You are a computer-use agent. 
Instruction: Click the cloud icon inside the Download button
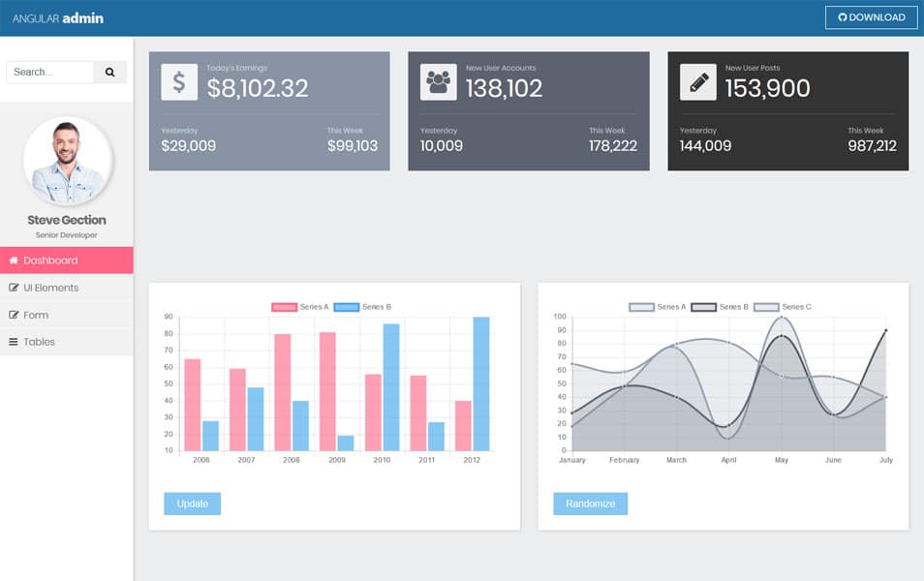pos(841,16)
